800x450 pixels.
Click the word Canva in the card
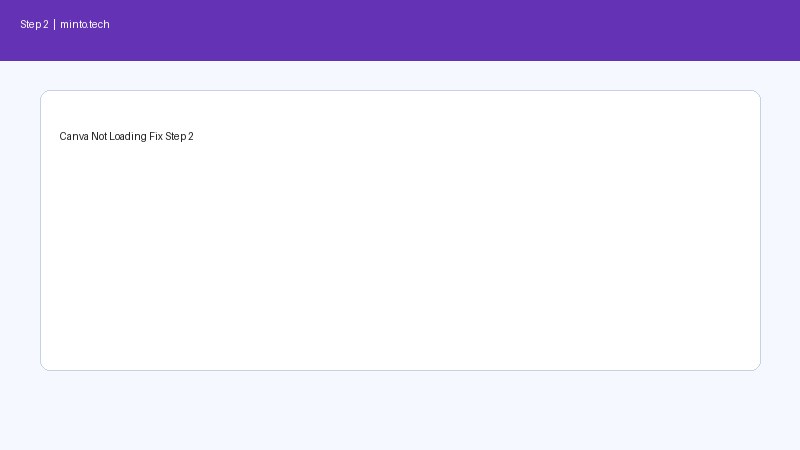pos(74,136)
